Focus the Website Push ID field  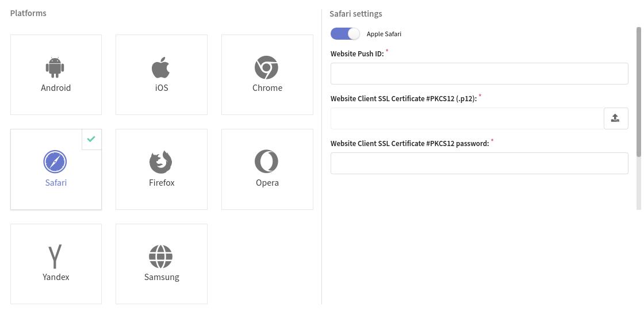pos(480,74)
